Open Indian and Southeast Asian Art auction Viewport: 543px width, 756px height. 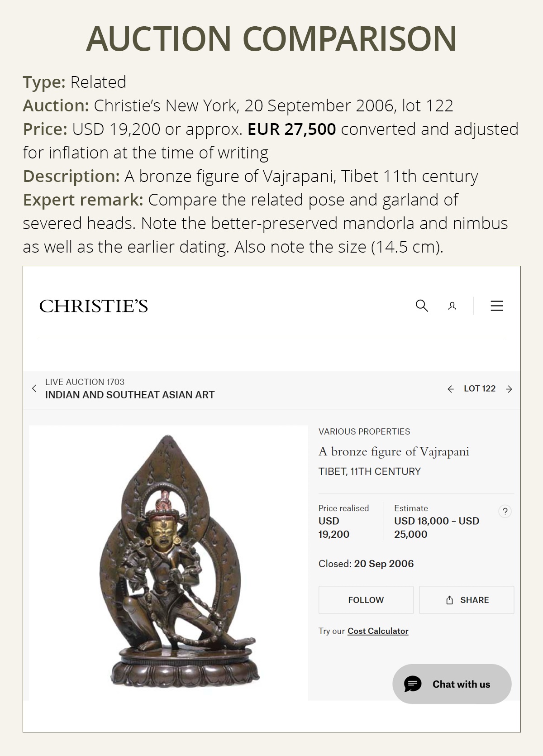pos(130,395)
